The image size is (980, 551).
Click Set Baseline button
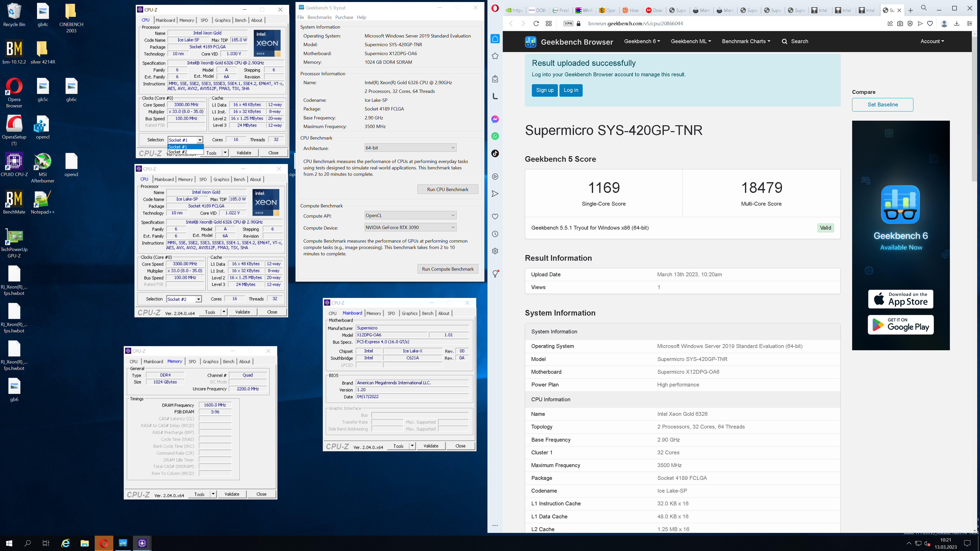[x=882, y=105]
